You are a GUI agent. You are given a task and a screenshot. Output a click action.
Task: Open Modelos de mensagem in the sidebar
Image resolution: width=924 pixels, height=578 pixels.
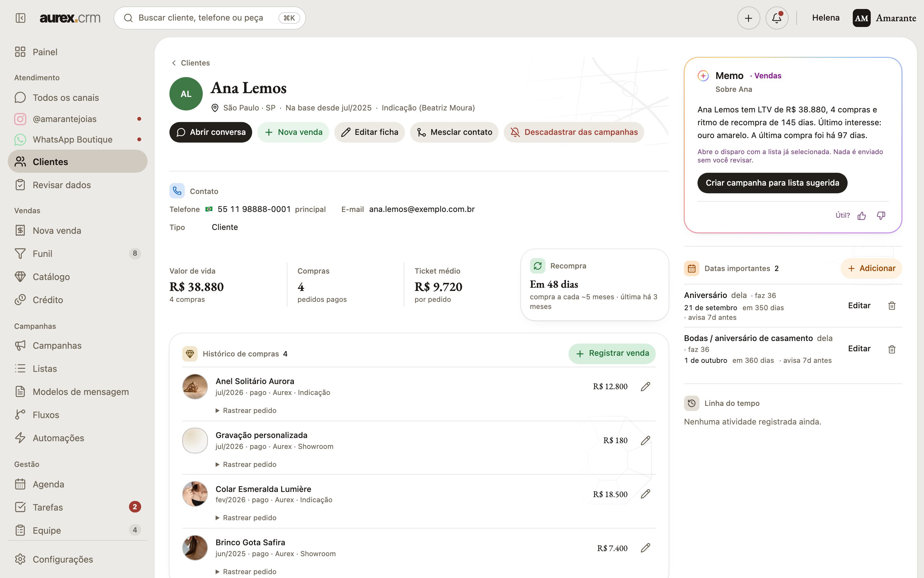(78, 392)
